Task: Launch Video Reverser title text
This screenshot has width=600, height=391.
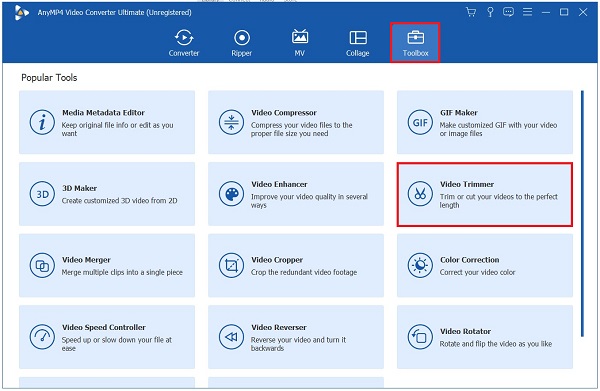Action: pos(279,327)
